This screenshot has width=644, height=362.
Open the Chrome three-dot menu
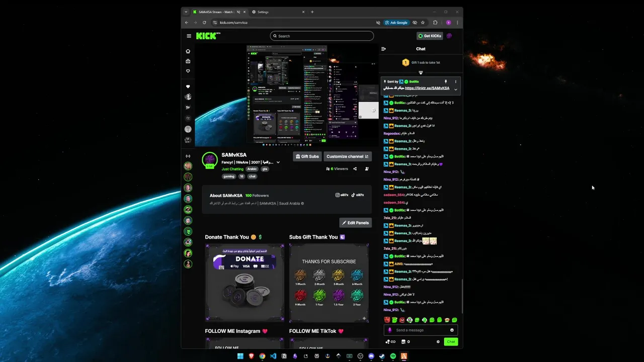click(457, 23)
